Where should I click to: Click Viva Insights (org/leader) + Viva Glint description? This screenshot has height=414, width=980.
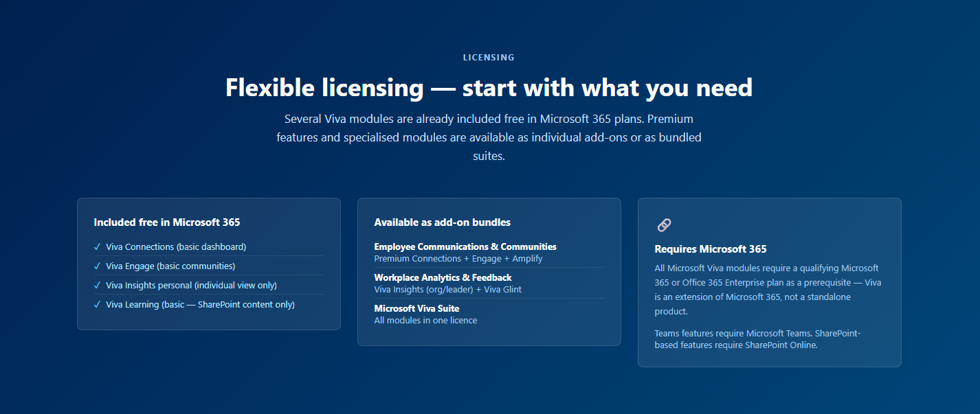(x=448, y=290)
